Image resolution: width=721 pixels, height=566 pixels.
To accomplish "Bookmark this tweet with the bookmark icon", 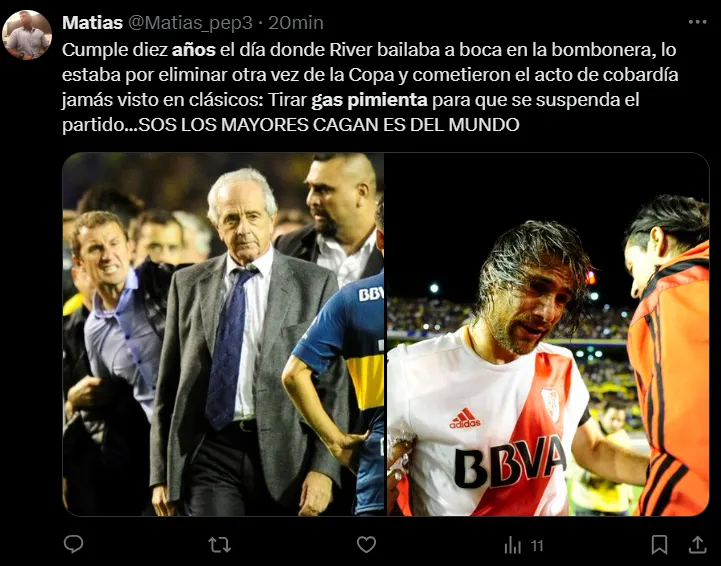I will (x=659, y=545).
